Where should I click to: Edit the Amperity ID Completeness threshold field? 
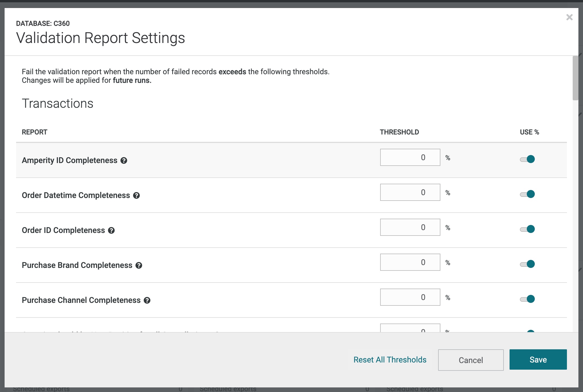tap(410, 157)
